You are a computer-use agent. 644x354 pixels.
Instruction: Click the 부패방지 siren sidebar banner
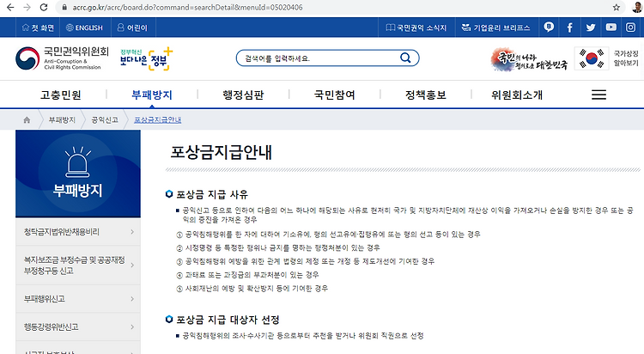click(x=78, y=174)
